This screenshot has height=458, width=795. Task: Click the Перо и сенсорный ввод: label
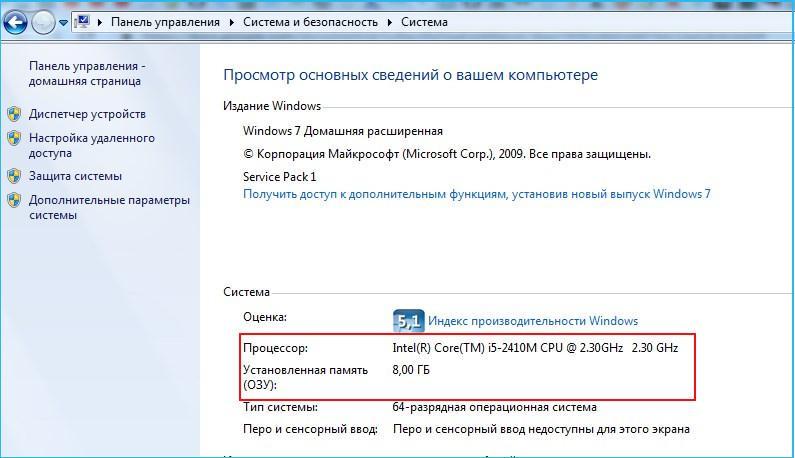[310, 429]
